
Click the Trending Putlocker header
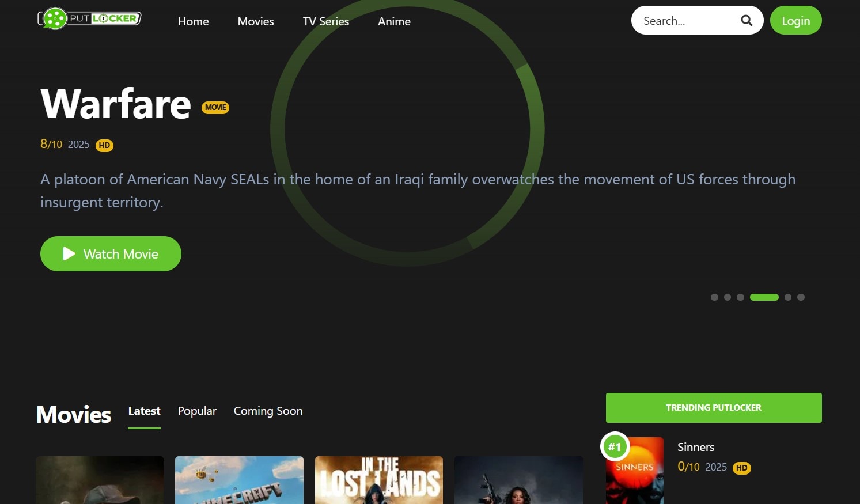click(714, 408)
